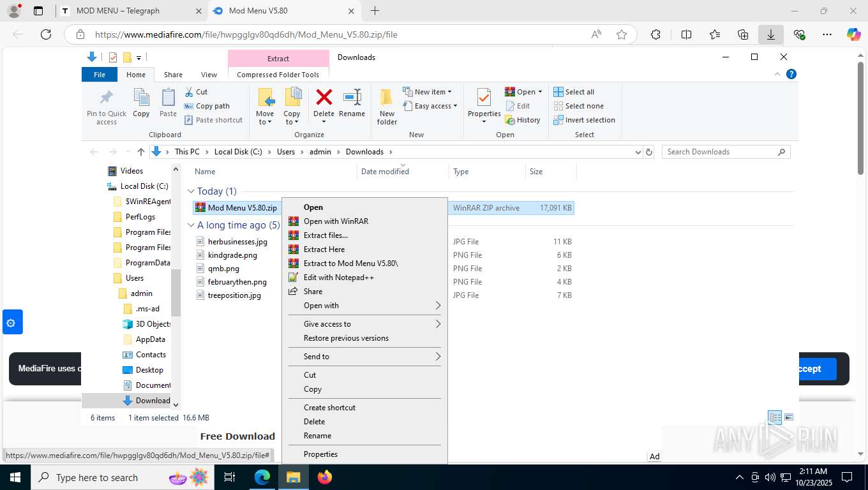This screenshot has width=868, height=490.
Task: Open Edge Extensions puzzle icon
Action: tap(655, 34)
